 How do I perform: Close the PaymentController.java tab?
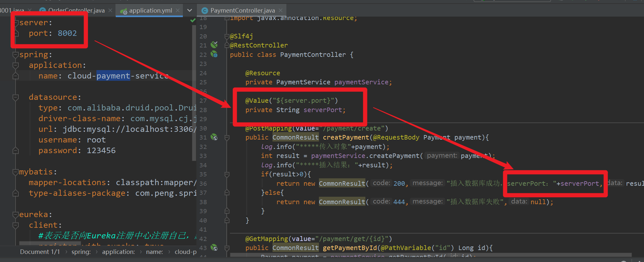click(281, 10)
